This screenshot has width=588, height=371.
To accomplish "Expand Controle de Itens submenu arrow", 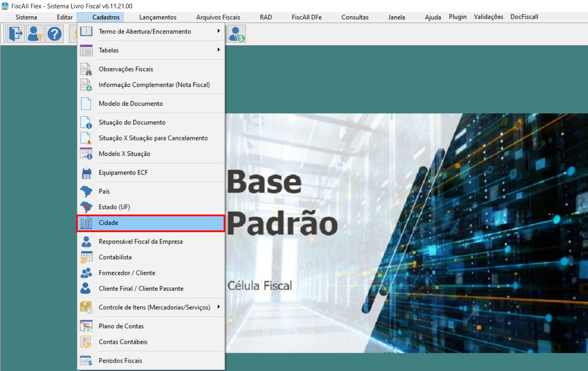I will (x=218, y=307).
